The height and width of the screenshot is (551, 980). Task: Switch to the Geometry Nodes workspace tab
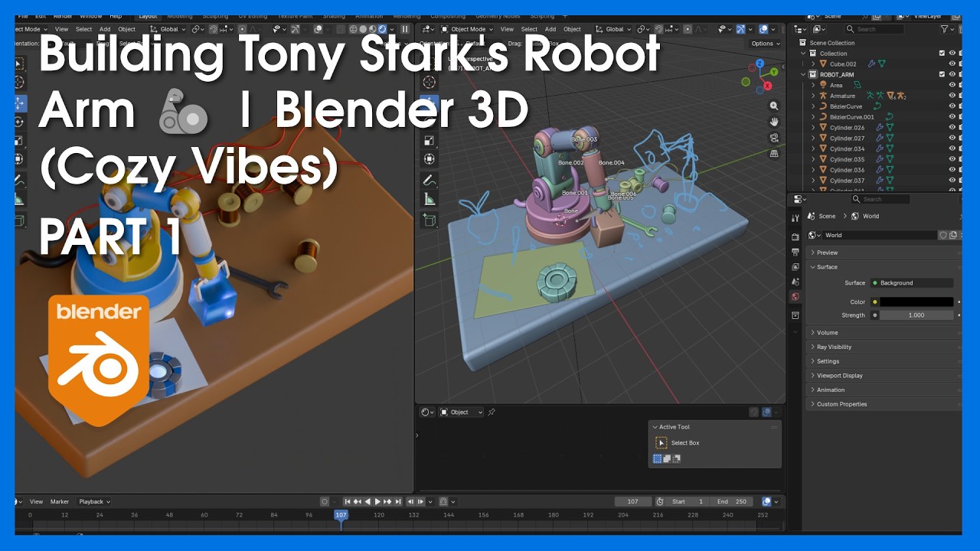497,16
